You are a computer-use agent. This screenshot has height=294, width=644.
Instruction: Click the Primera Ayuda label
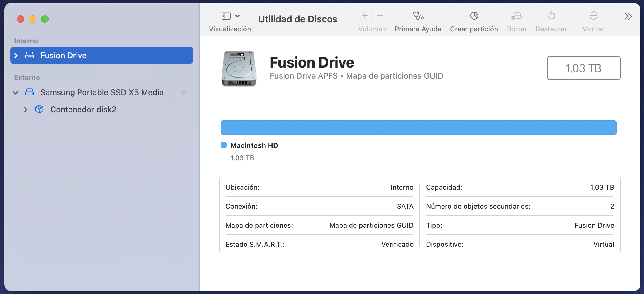click(418, 29)
